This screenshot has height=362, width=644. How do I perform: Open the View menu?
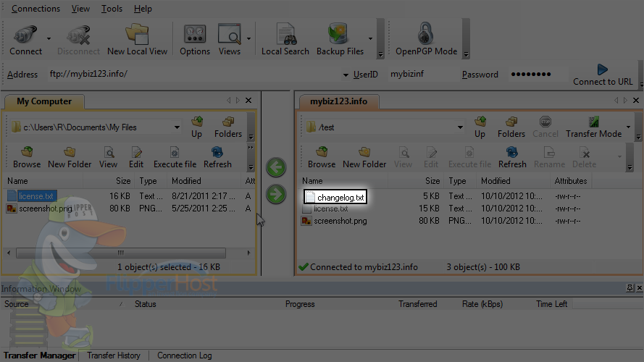80,9
